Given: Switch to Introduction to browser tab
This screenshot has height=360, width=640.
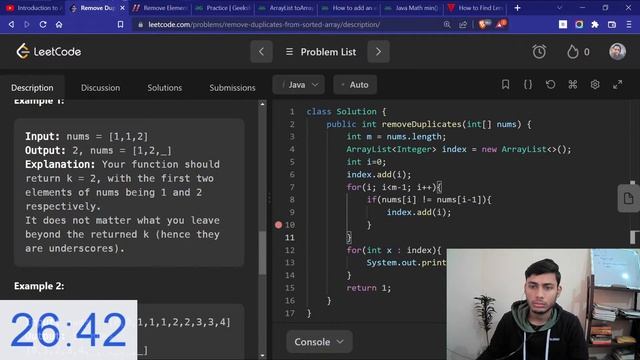Looking at the screenshot, I should (33, 8).
